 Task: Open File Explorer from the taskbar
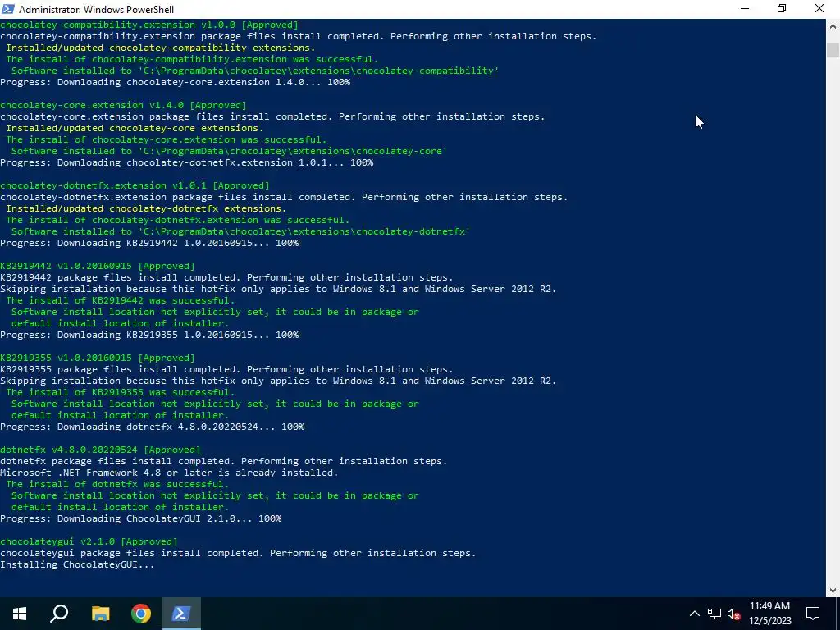click(x=100, y=614)
